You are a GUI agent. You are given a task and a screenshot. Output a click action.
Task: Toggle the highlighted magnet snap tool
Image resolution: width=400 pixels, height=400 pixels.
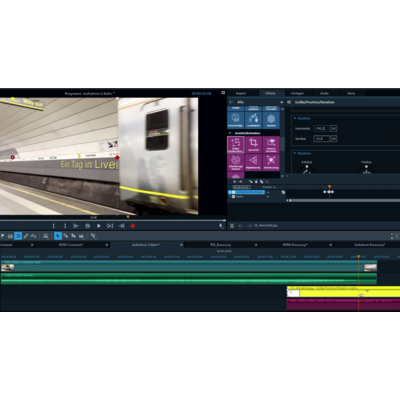tap(18, 236)
